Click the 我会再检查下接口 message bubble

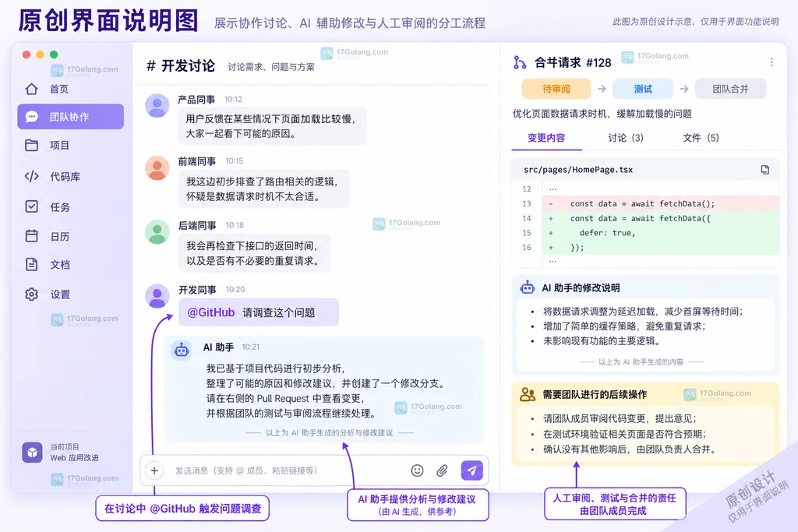coord(254,253)
